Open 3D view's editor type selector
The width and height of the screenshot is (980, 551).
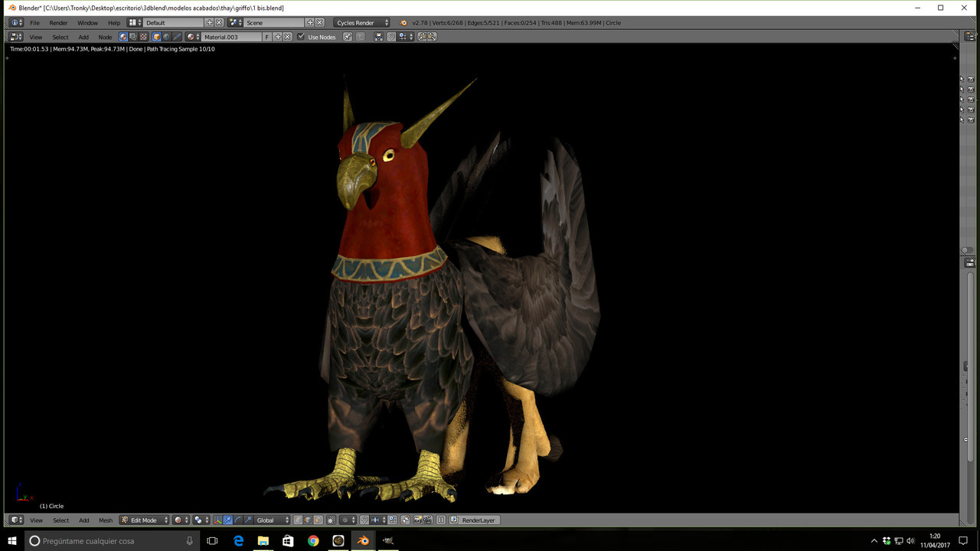15,520
